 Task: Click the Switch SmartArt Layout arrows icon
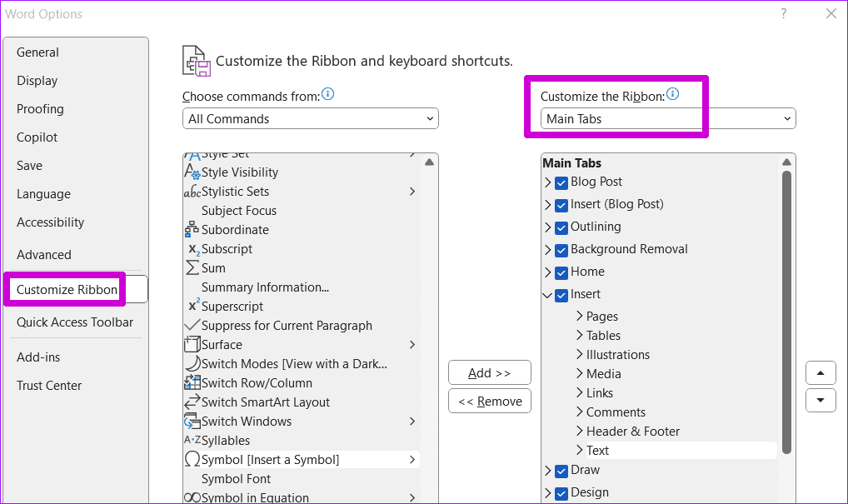(192, 402)
